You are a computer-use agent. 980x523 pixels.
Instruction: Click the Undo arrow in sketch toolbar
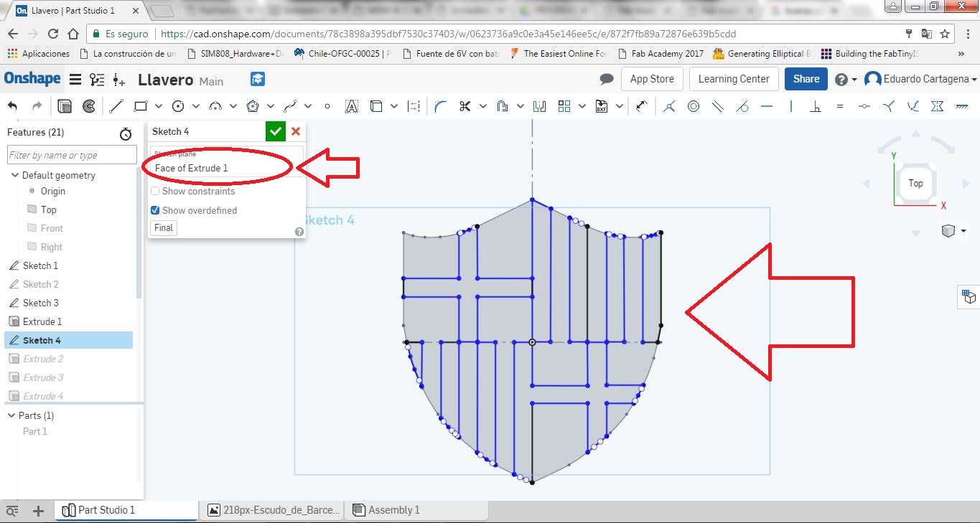[12, 106]
